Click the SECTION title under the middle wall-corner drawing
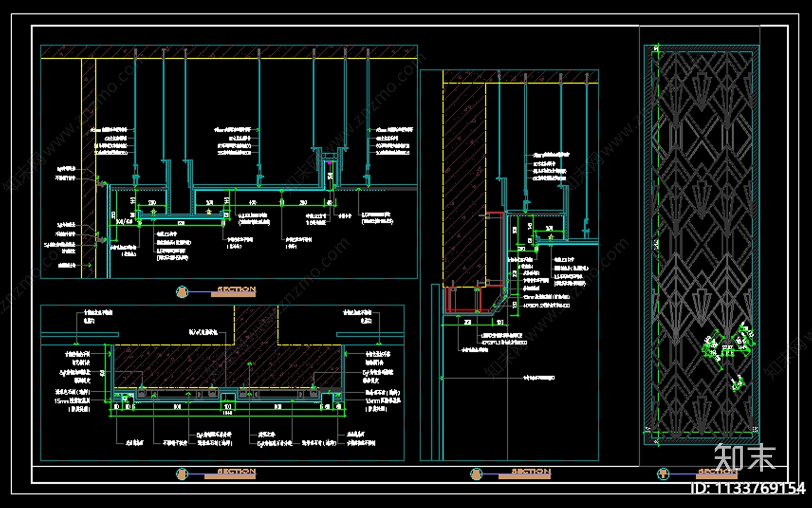Image resolution: width=812 pixels, height=508 pixels. coord(531,471)
